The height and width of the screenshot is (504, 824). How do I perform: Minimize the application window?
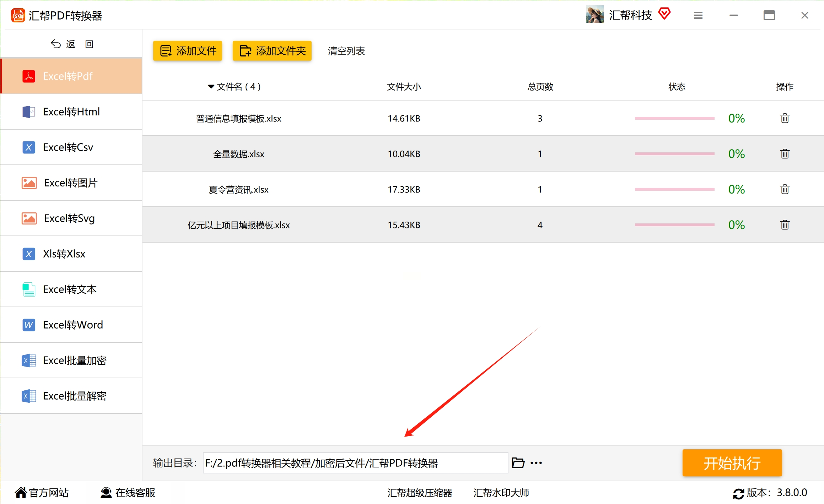[x=734, y=15]
